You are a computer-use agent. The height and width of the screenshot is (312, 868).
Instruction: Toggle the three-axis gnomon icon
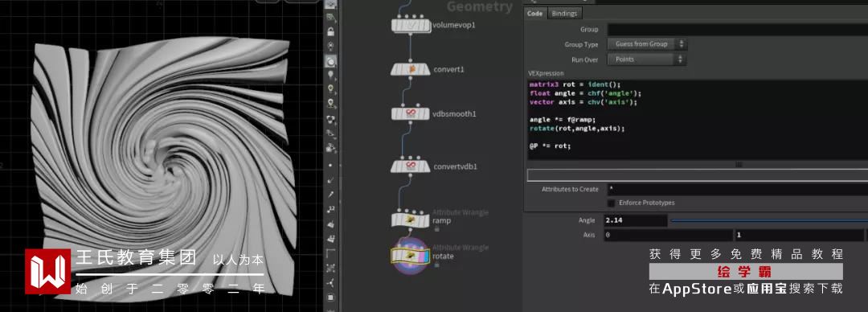coord(331,283)
